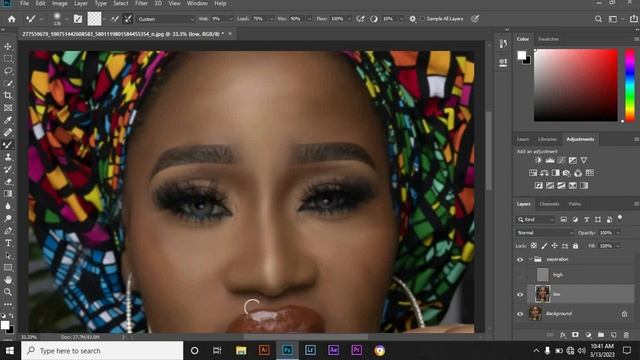640x360 pixels.
Task: Select the Move tool
Action: pyautogui.click(x=8, y=47)
